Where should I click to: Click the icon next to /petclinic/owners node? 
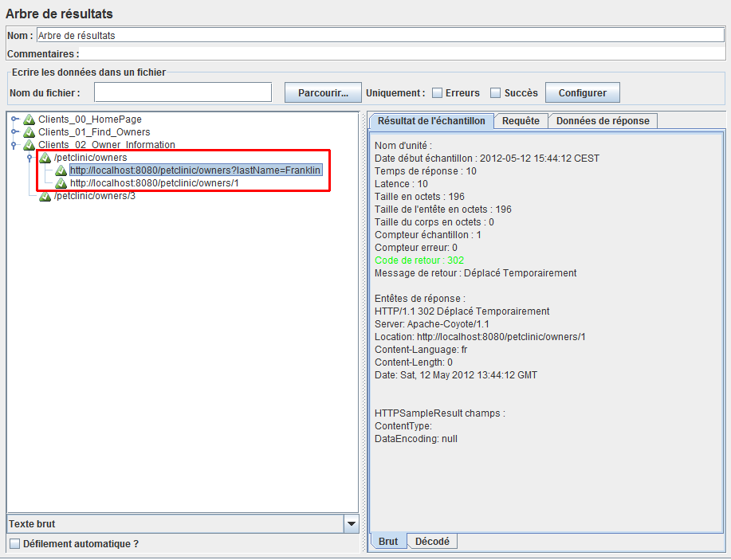pyautogui.click(x=45, y=158)
